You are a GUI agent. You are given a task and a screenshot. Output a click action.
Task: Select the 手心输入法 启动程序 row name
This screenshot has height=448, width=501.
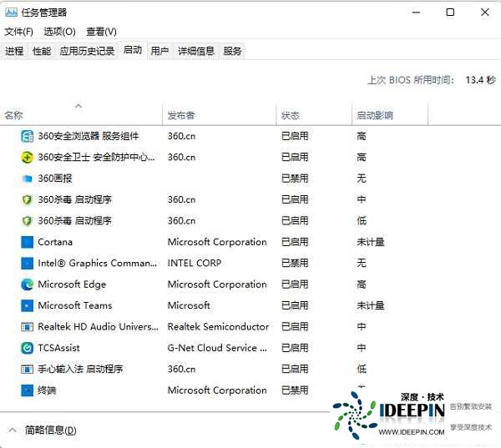[80, 369]
